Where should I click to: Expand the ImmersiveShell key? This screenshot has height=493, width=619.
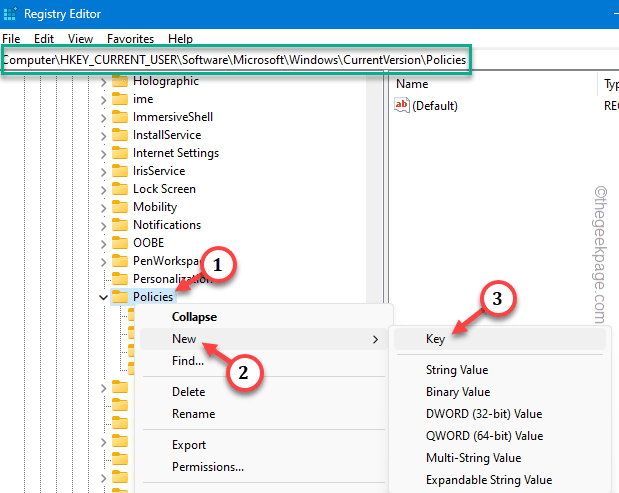coord(103,118)
